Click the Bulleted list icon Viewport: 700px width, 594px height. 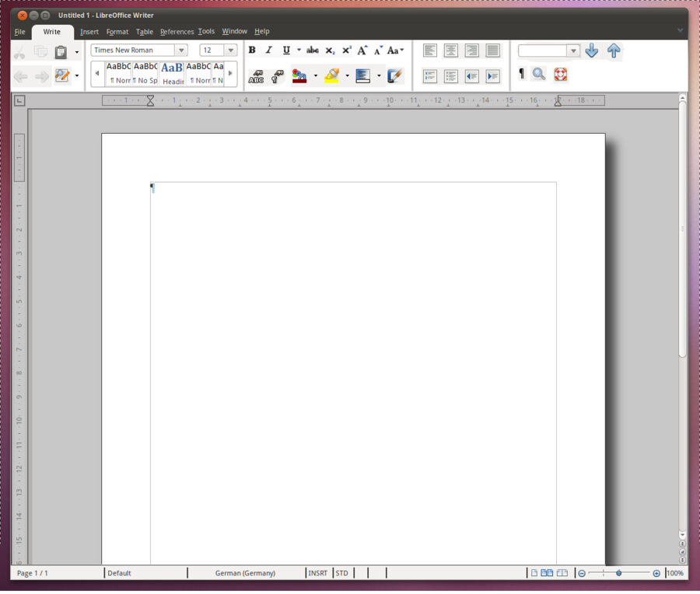[x=451, y=76]
